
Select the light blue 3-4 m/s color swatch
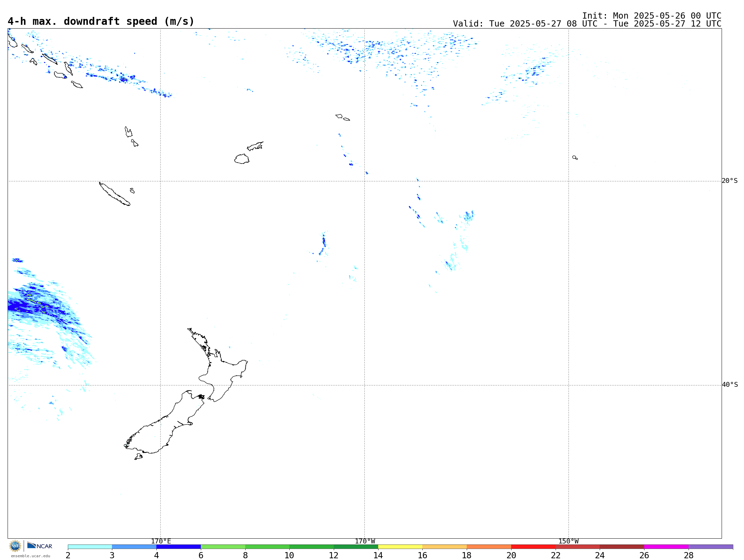point(134,547)
